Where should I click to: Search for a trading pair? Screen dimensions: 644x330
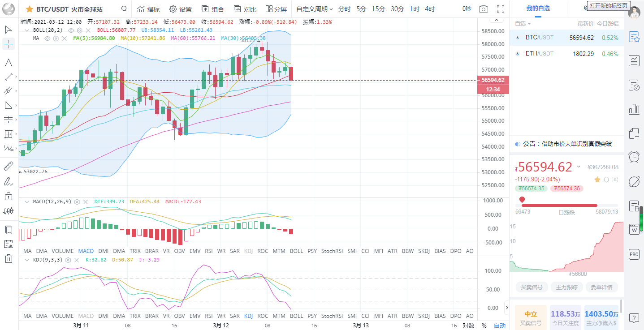click(124, 9)
